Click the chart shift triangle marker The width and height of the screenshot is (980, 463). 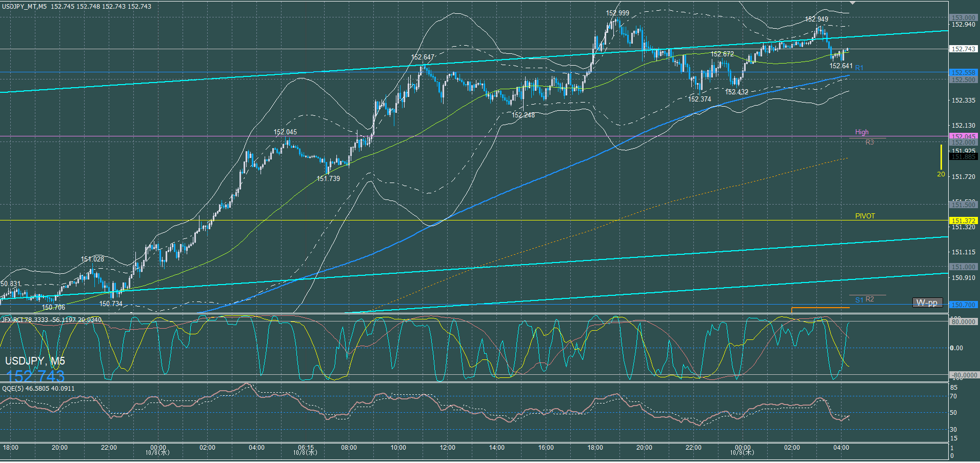coord(852,3)
